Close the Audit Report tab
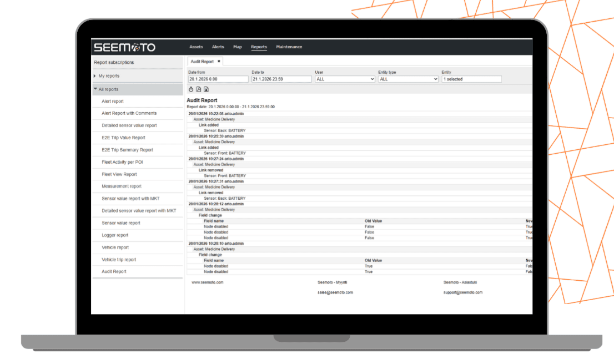This screenshot has width=614, height=364. 219,62
